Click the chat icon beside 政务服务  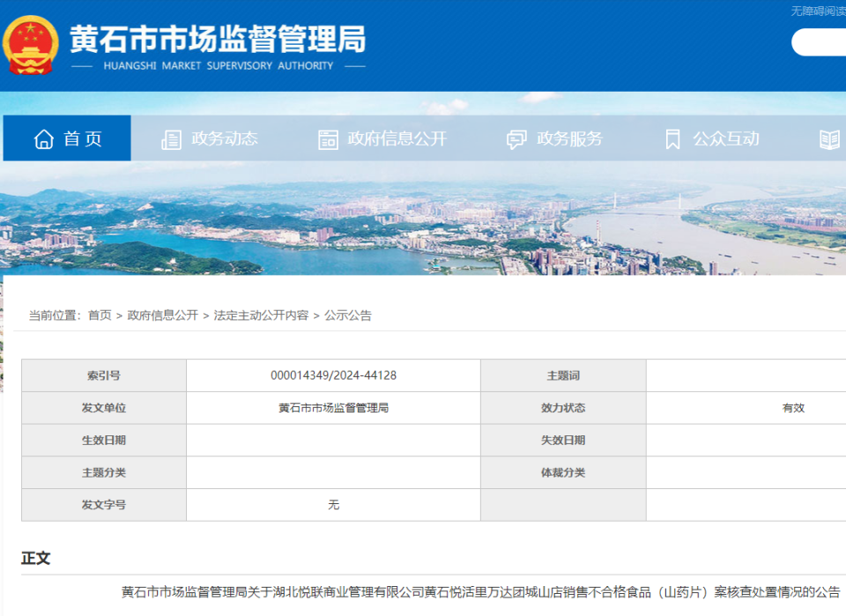pyautogui.click(x=516, y=140)
